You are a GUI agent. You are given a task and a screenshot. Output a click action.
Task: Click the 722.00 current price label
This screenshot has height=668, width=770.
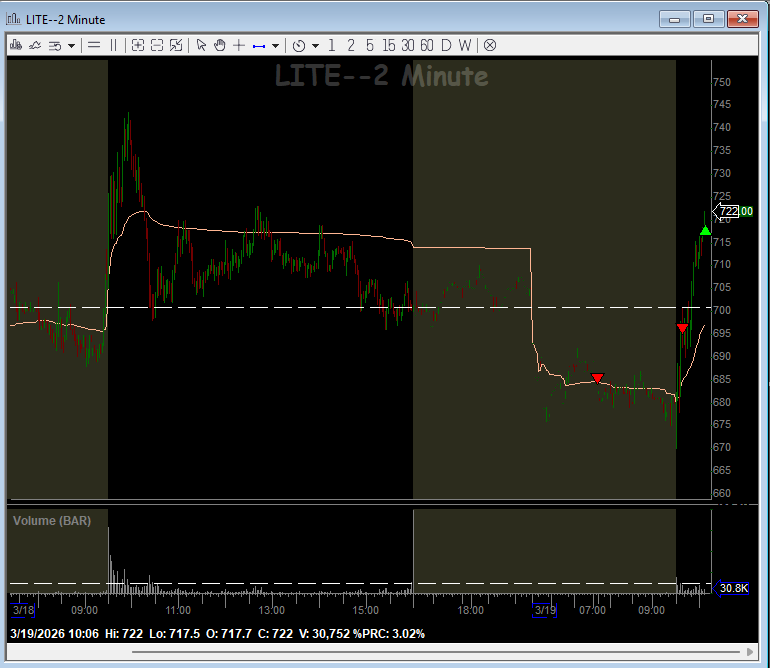pos(733,211)
